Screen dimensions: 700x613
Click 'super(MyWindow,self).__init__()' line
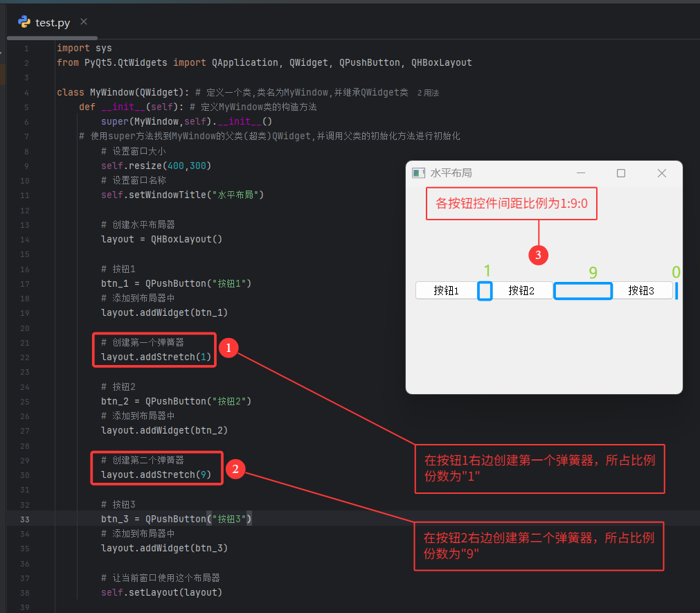[187, 121]
